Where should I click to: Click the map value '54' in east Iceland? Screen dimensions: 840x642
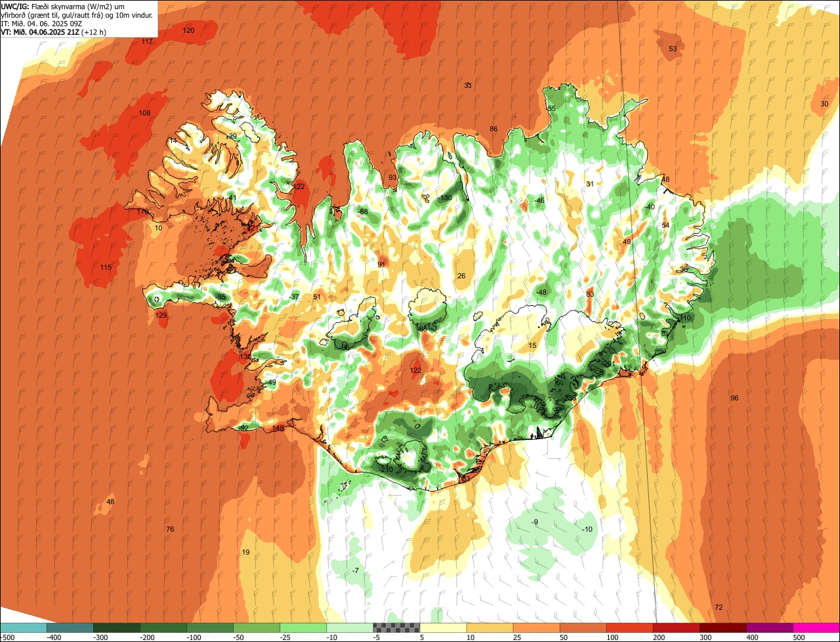[665, 225]
